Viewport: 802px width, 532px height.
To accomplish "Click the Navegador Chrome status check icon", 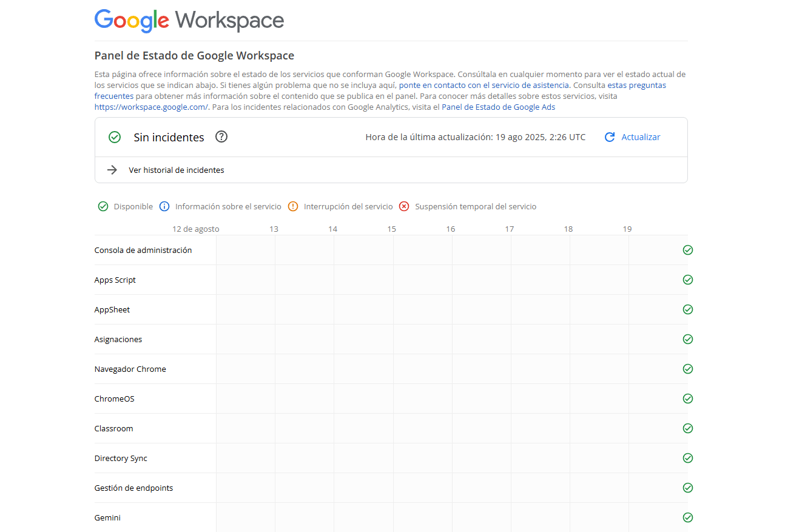I will point(687,369).
